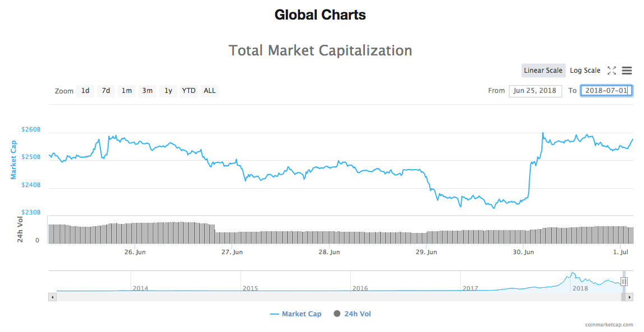Select the 7d zoom preset
Screen dimensions: 644x332
point(105,91)
